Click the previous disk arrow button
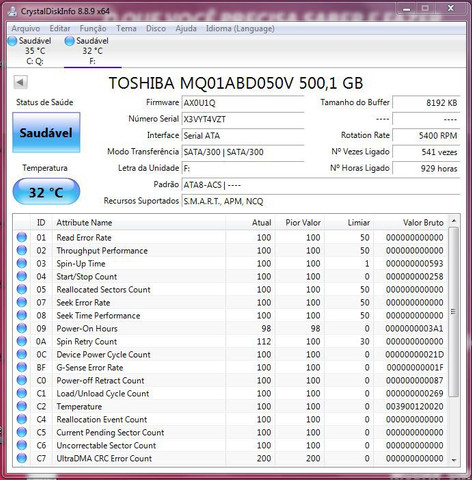The height and width of the screenshot is (480, 472). coord(21,82)
